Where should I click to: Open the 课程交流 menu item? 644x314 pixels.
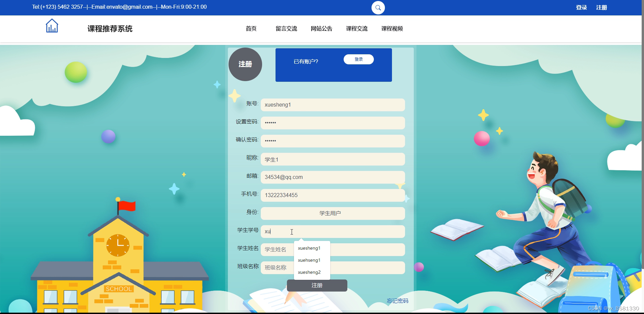coord(357,29)
